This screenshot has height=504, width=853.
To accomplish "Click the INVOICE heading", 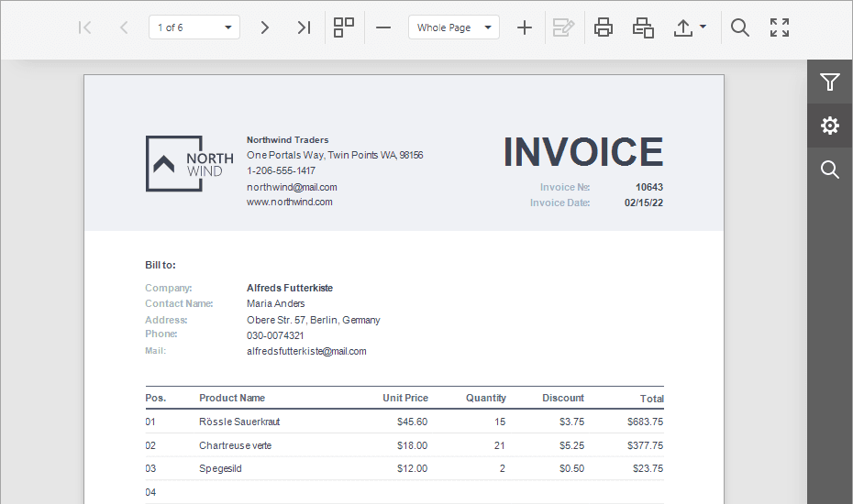I will click(583, 152).
